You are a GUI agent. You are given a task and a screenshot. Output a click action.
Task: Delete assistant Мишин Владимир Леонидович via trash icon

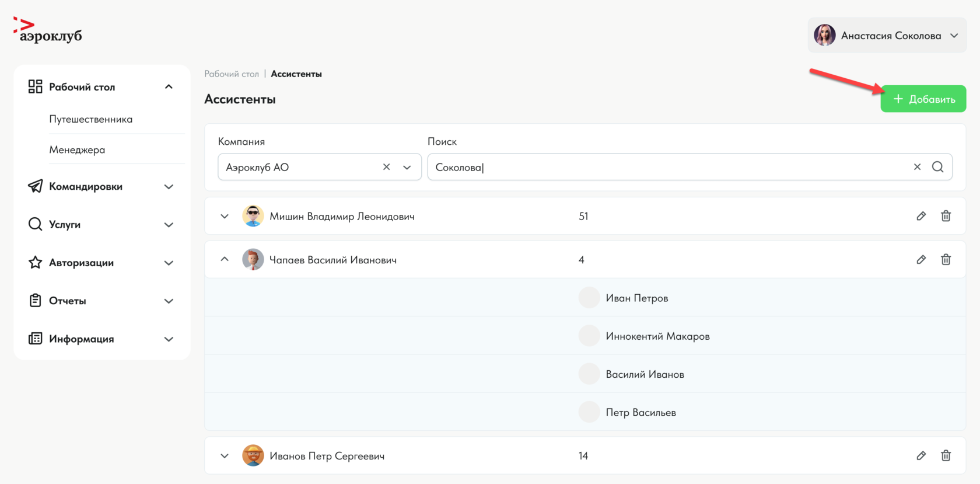946,216
